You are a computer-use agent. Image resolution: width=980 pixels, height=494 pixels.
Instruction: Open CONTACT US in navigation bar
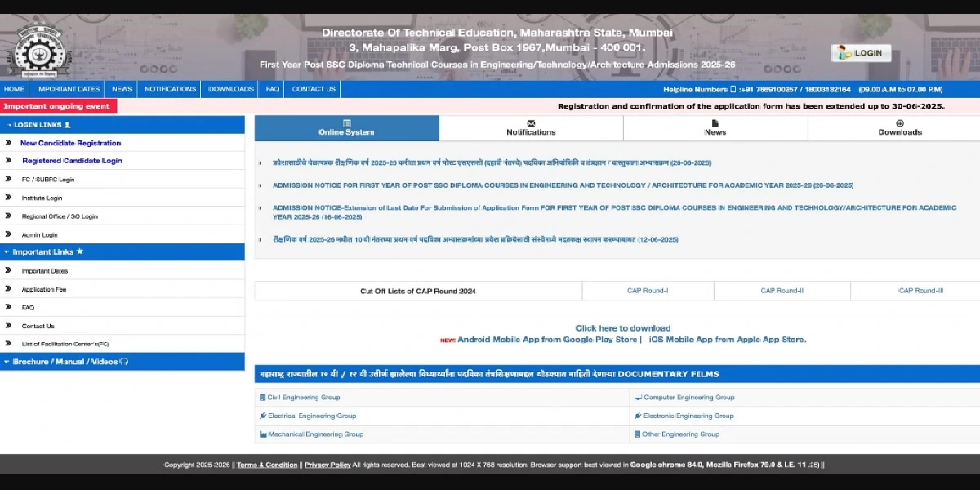(x=314, y=89)
